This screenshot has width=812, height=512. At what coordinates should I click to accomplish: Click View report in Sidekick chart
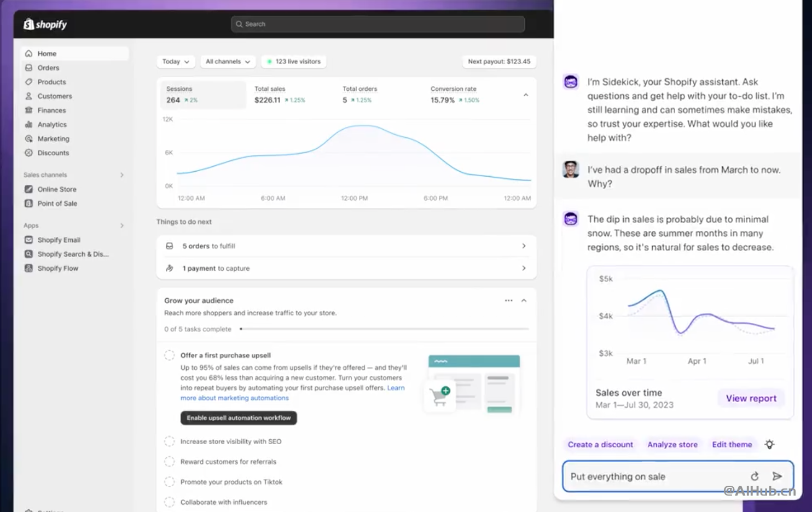click(751, 398)
